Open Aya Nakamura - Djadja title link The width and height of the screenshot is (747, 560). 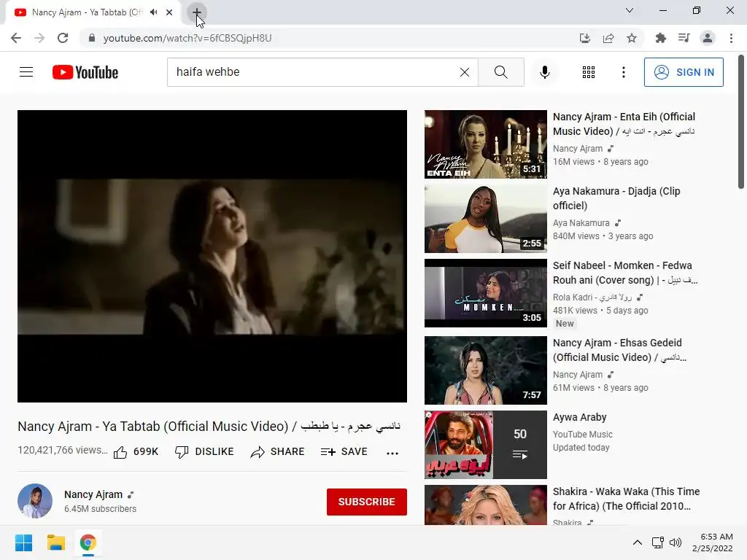pos(616,198)
